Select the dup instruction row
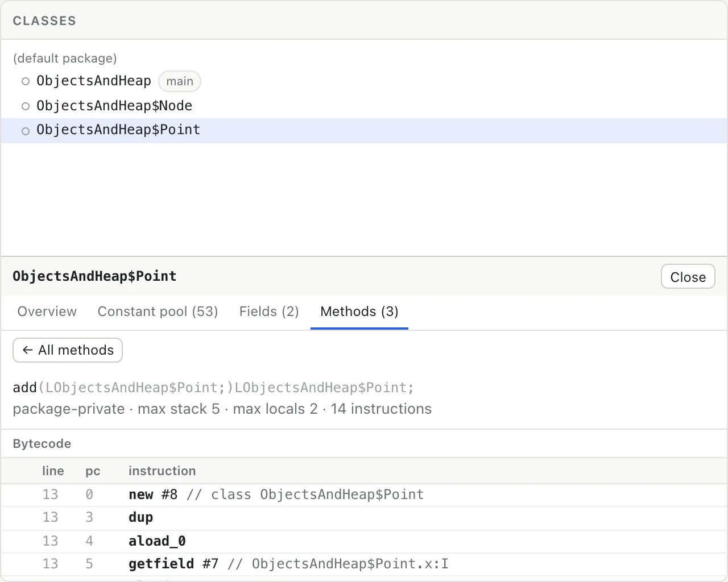Screen dimensions: 728x582 [x=364, y=518]
